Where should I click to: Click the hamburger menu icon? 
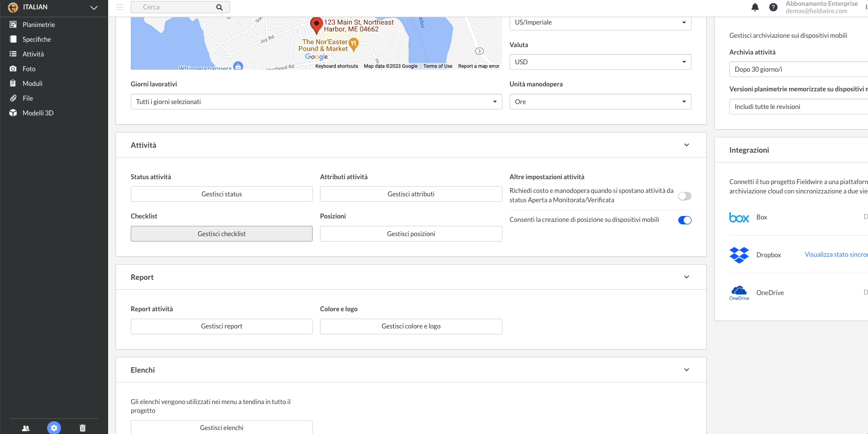pyautogui.click(x=119, y=7)
